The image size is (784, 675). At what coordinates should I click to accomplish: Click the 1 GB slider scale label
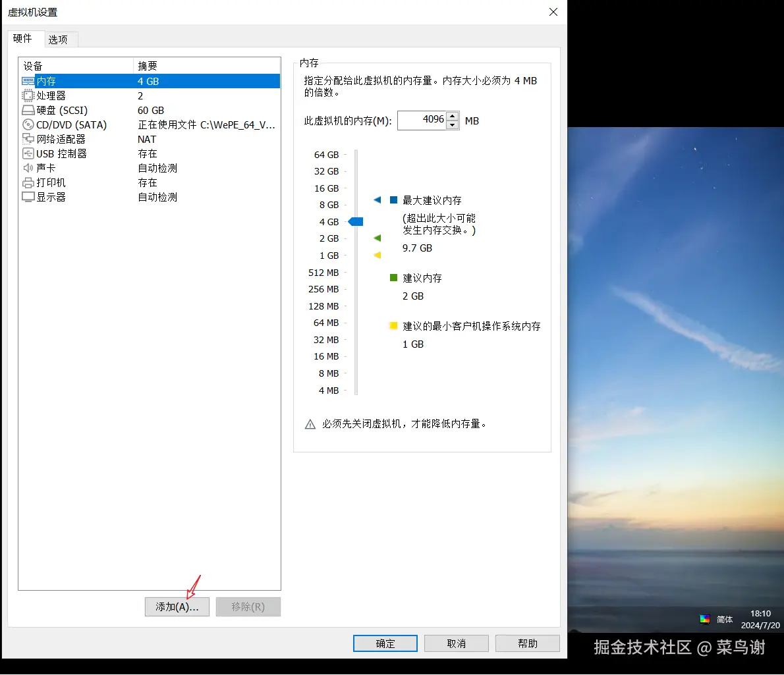[x=329, y=256]
